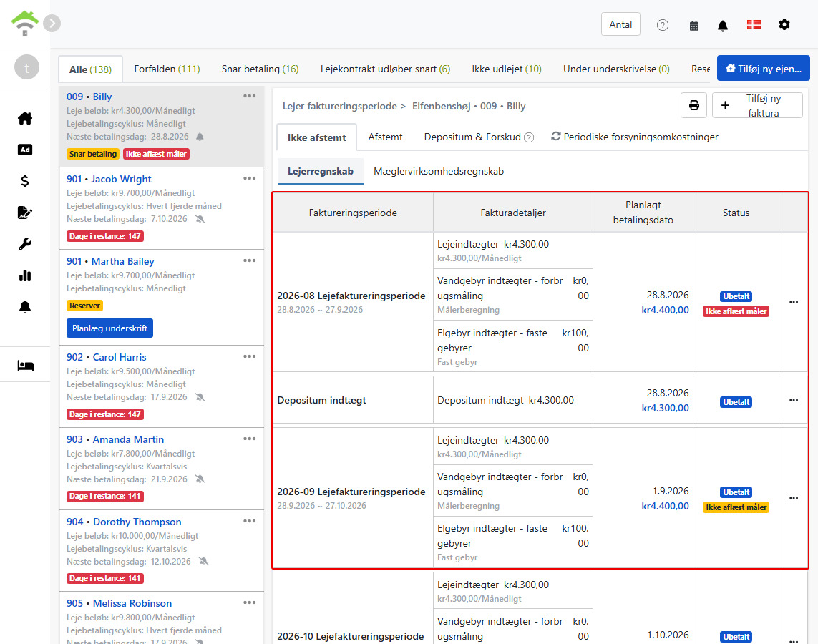The image size is (818, 644).
Task: Open the more menu for 902 Carol Harris
Action: click(x=249, y=356)
